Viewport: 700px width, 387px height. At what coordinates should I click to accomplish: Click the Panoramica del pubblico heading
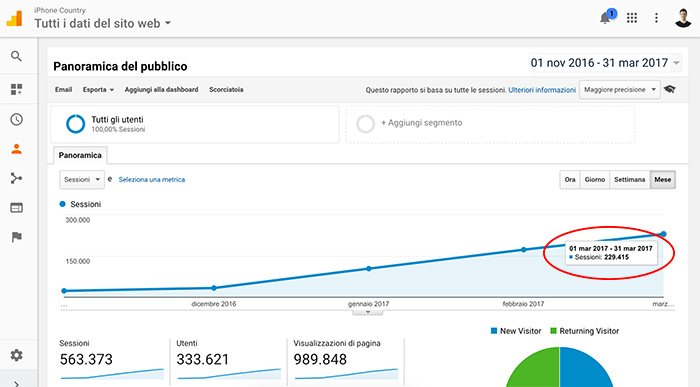[x=120, y=67]
